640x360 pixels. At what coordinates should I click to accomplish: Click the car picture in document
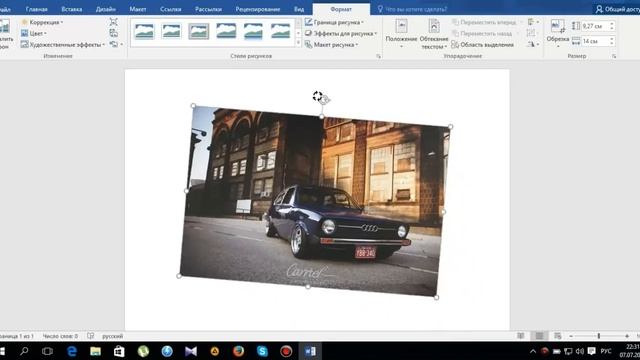coord(314,201)
